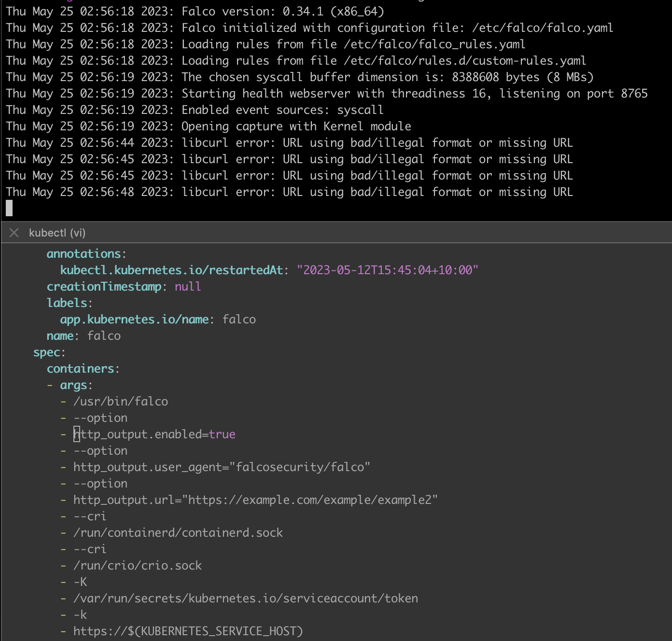Click the /etc/falco/falco.yaml config path

click(542, 28)
